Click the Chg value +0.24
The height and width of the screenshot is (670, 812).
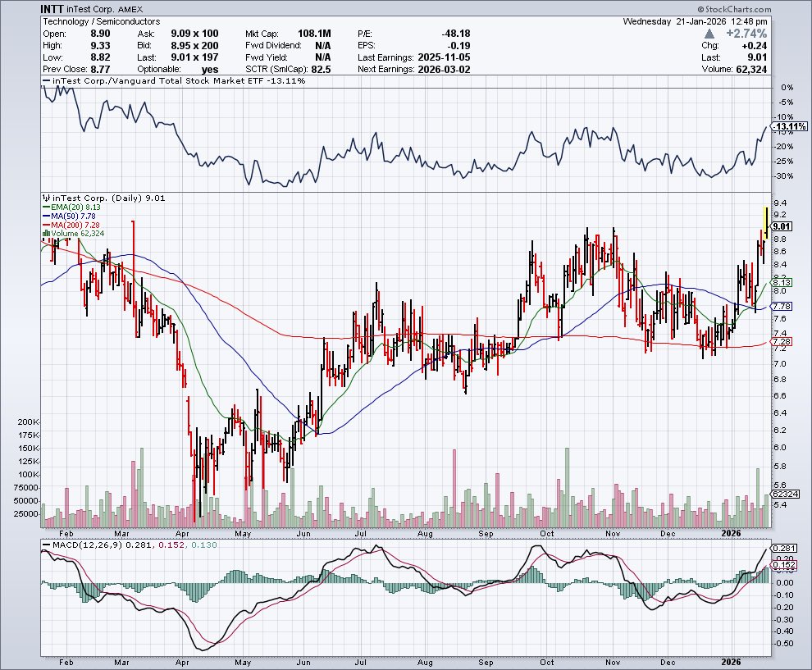pos(755,46)
